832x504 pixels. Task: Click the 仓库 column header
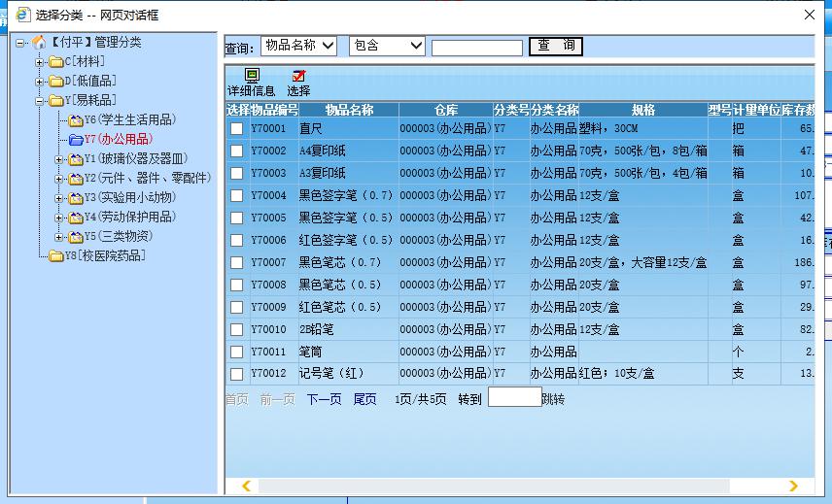pyautogui.click(x=446, y=110)
